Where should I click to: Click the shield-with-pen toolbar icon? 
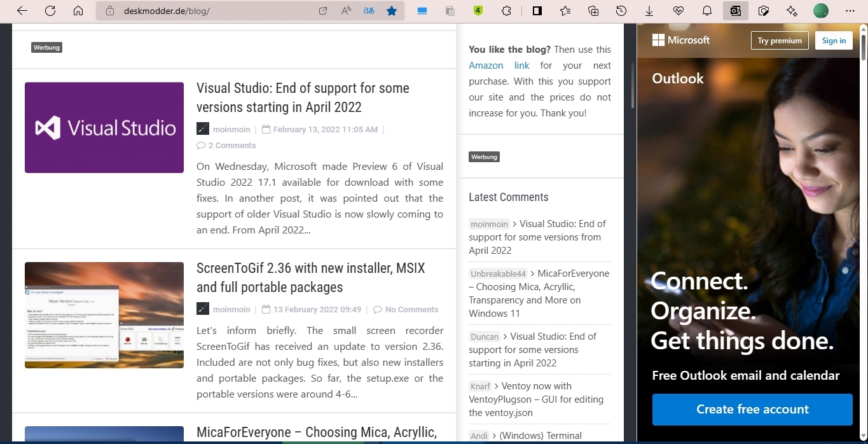pyautogui.click(x=764, y=11)
